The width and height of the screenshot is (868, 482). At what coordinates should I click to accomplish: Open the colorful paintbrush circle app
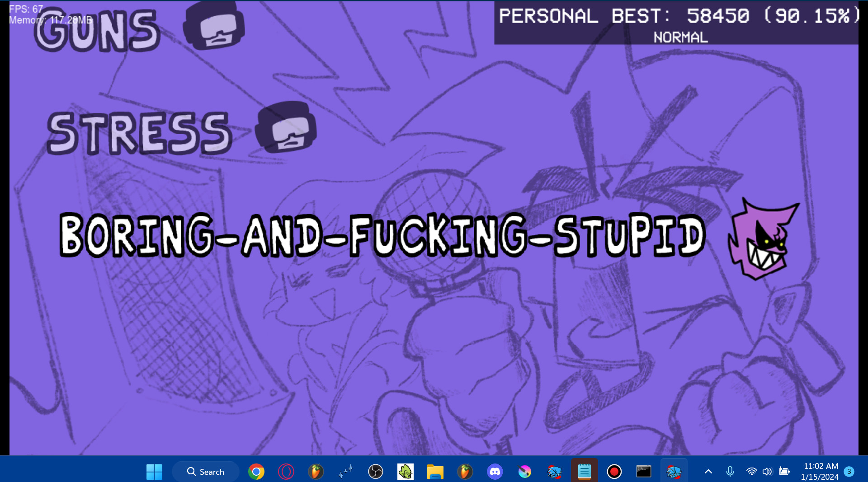pyautogui.click(x=525, y=472)
